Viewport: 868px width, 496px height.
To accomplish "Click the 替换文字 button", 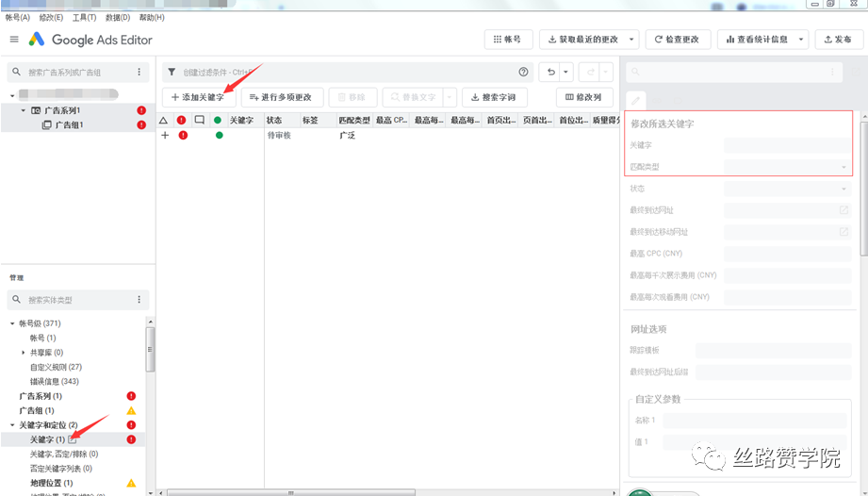I will tap(413, 97).
